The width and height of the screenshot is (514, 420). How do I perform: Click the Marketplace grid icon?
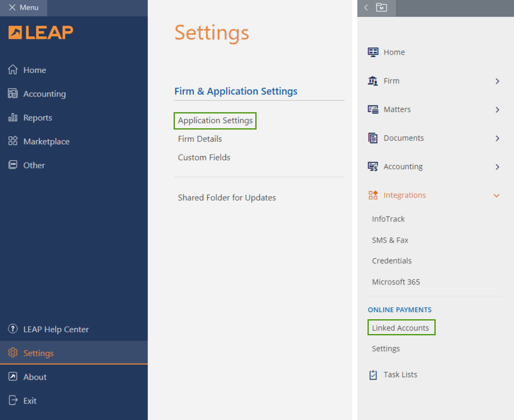(x=13, y=141)
